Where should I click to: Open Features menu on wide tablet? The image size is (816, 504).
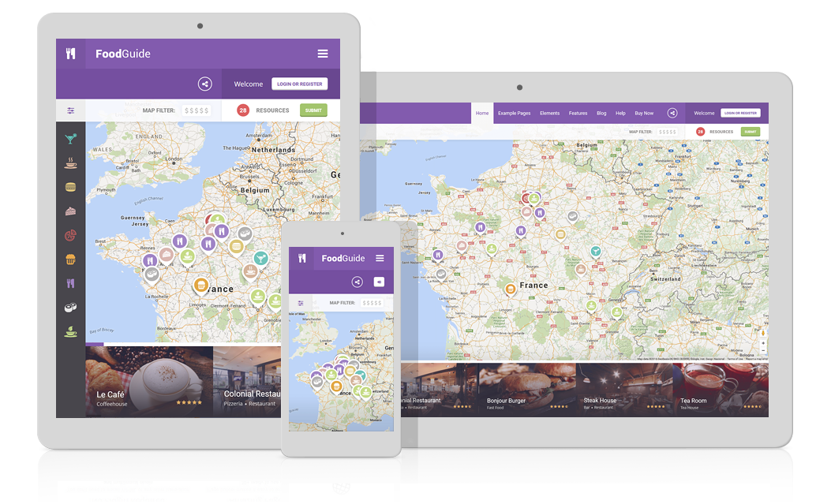coord(578,113)
